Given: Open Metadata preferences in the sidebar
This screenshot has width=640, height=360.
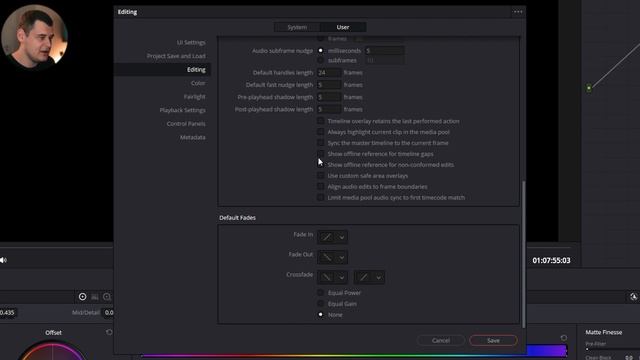Looking at the screenshot, I should pos(193,137).
